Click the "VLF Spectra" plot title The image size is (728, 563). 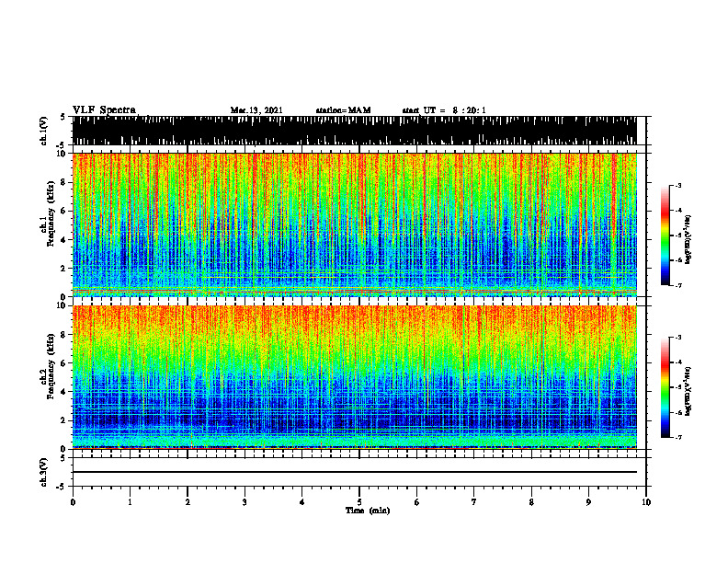(104, 110)
